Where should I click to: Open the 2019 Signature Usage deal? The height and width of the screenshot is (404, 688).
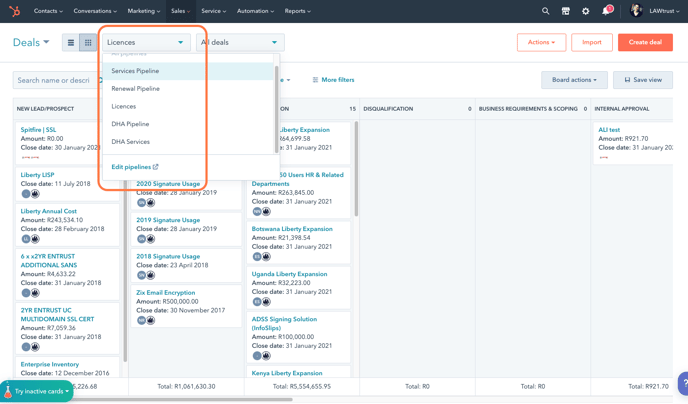[168, 220]
